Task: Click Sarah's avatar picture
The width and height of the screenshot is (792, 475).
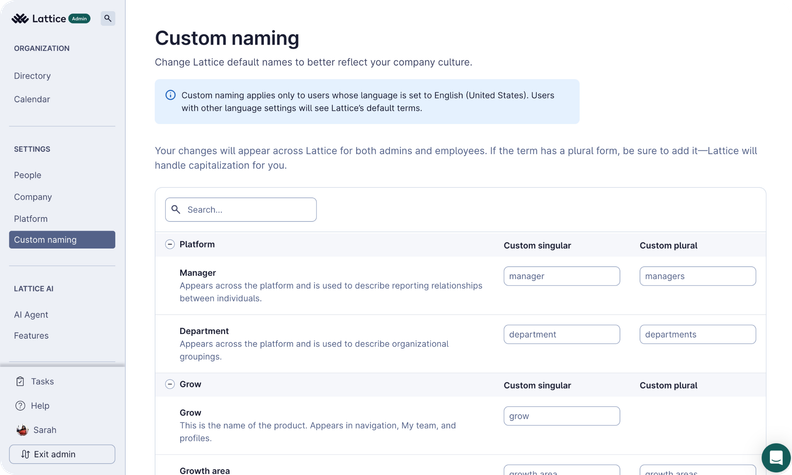Action: point(22,430)
